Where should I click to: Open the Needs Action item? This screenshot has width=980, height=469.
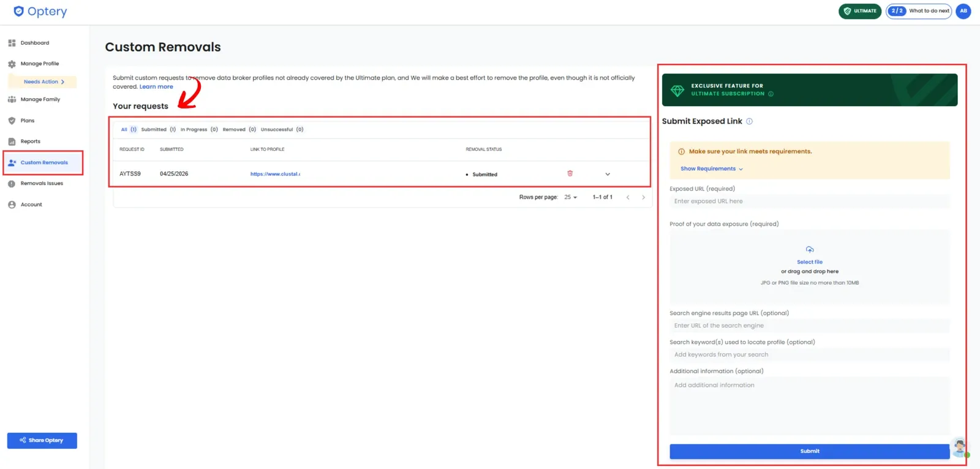click(x=42, y=82)
